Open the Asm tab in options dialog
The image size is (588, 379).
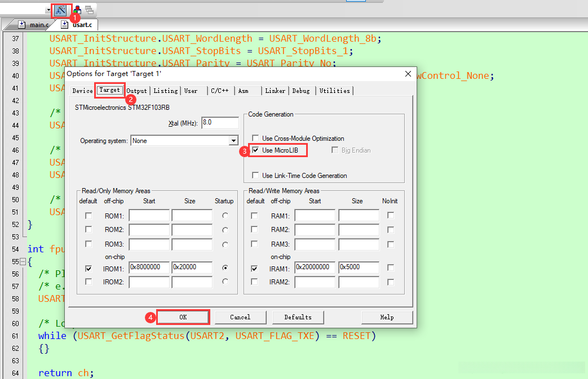point(244,91)
